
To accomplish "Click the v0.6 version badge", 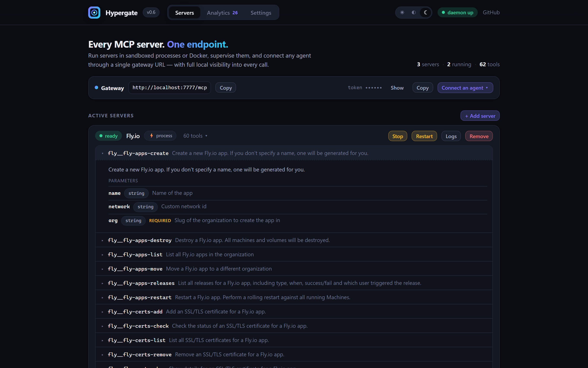I will point(151,12).
